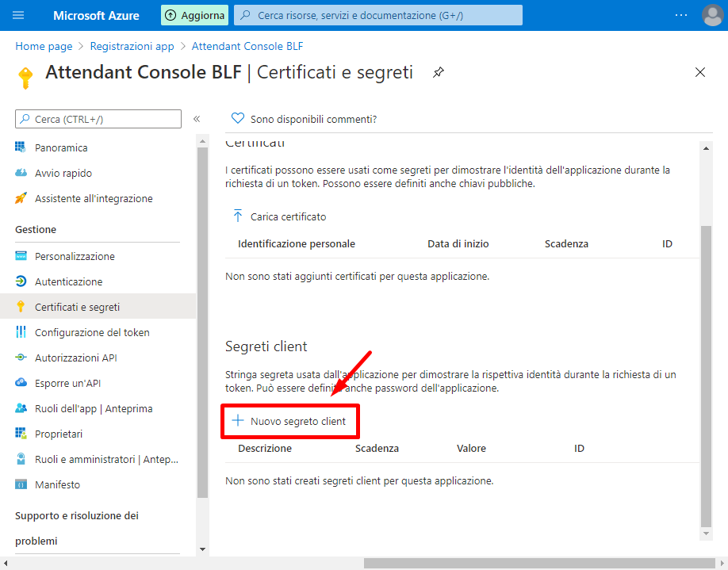This screenshot has width=728, height=570.
Task: Open the hamburger portal menu
Action: coord(18,15)
